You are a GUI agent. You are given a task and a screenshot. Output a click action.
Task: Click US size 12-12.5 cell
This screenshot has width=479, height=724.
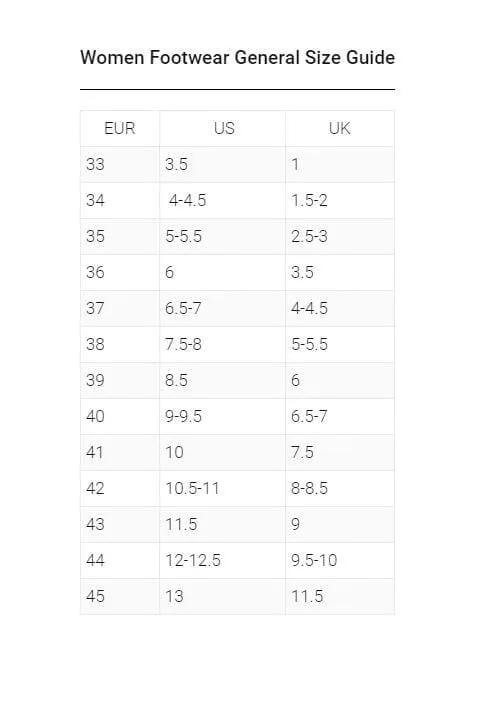[223, 561]
